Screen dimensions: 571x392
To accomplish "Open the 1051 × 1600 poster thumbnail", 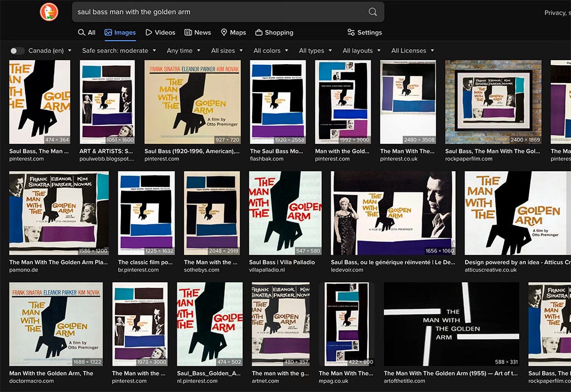I will click(x=107, y=102).
